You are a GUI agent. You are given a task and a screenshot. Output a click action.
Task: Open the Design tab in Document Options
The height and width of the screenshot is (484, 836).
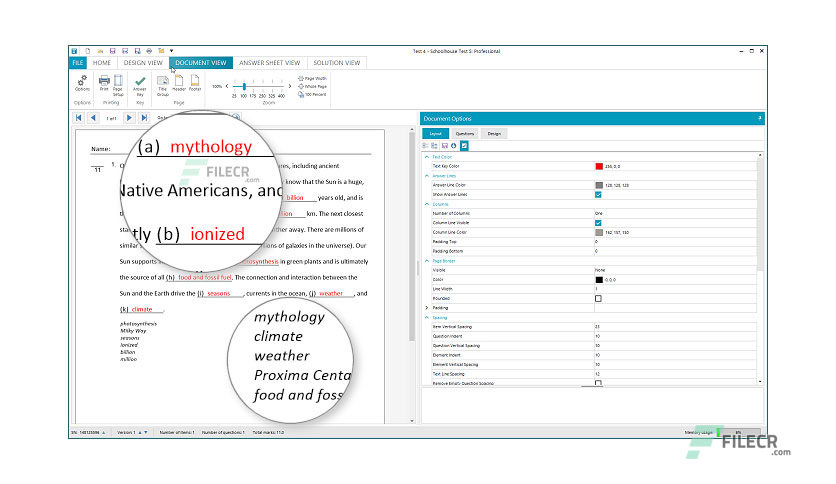click(494, 134)
